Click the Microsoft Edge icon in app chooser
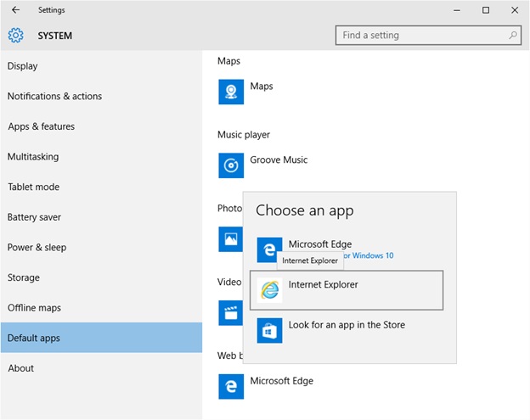530x420 pixels. pyautogui.click(x=269, y=250)
